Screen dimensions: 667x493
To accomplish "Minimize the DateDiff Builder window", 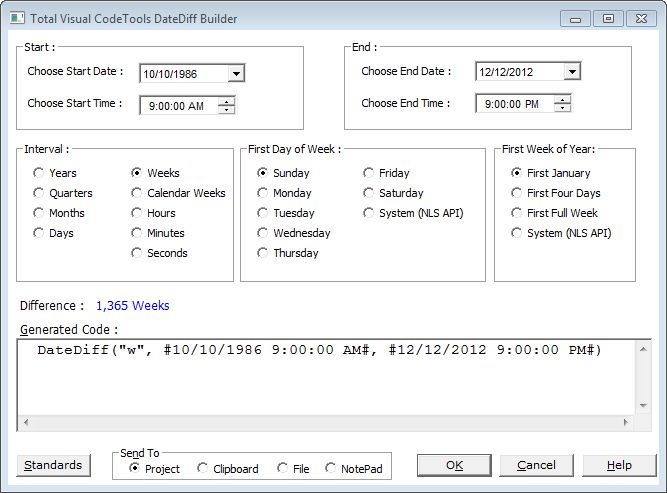I will pos(575,19).
